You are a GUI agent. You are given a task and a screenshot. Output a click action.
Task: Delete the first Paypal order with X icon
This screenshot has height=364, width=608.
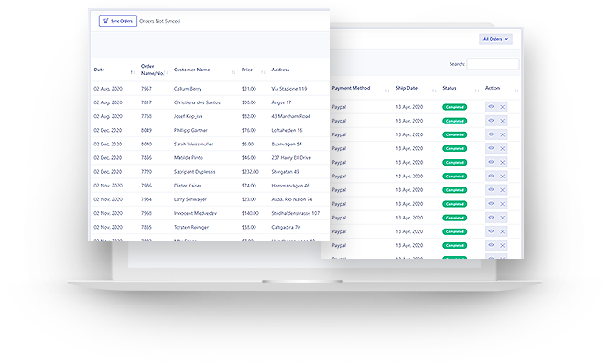pos(502,107)
